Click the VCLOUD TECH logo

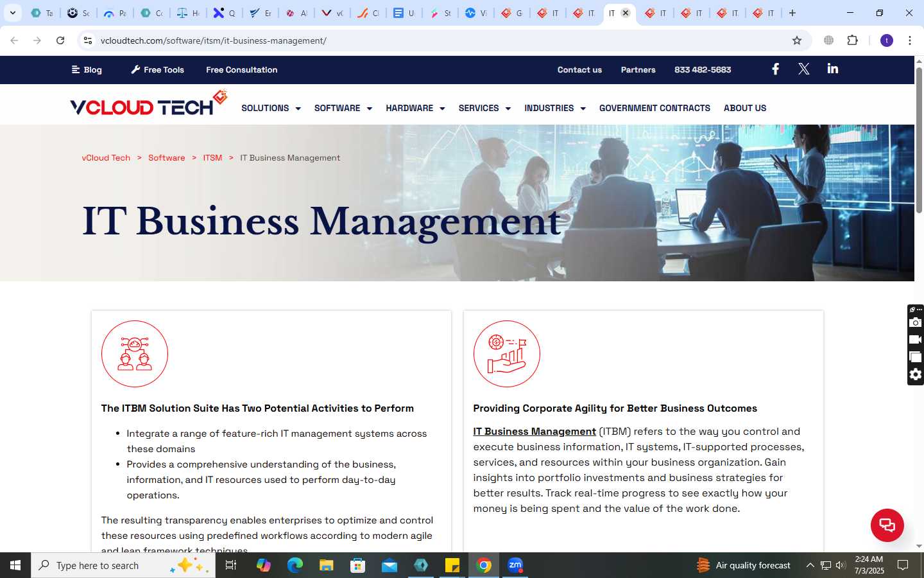pyautogui.click(x=149, y=103)
